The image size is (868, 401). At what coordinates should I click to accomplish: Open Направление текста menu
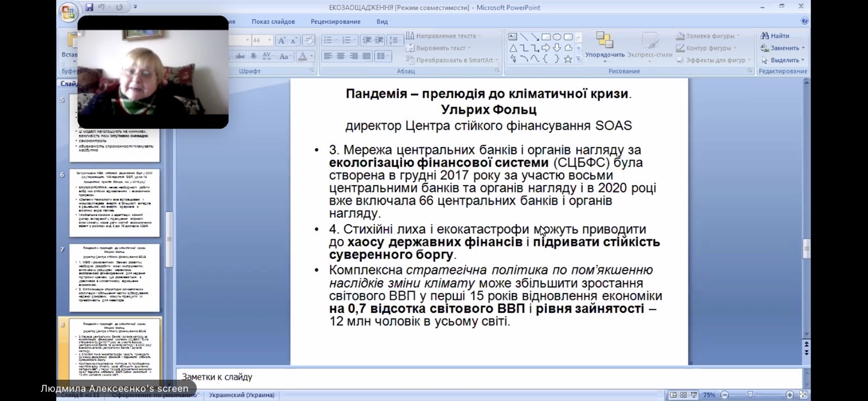click(443, 36)
